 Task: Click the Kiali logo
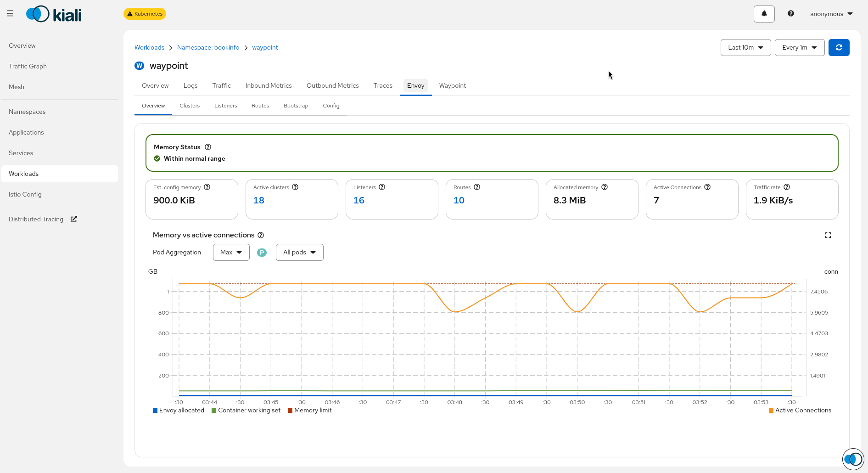pos(54,14)
